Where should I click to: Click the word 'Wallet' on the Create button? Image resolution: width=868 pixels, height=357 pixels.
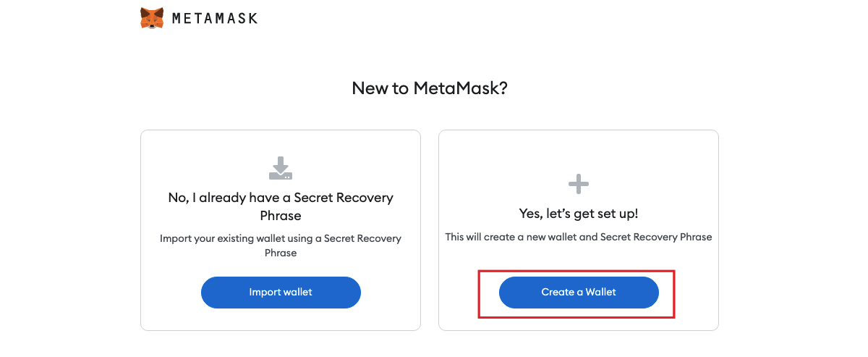[x=600, y=293]
